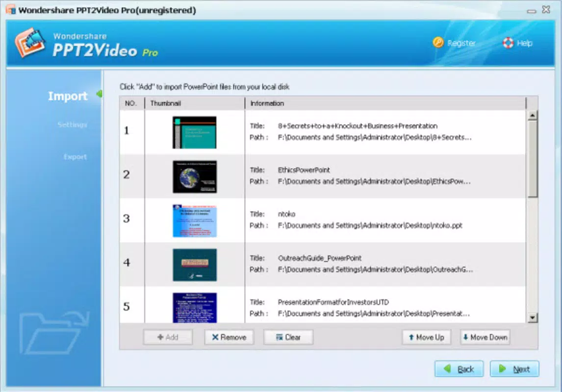Click path ending in Desktop\EthicsPow...
The width and height of the screenshot is (562, 392).
click(374, 181)
